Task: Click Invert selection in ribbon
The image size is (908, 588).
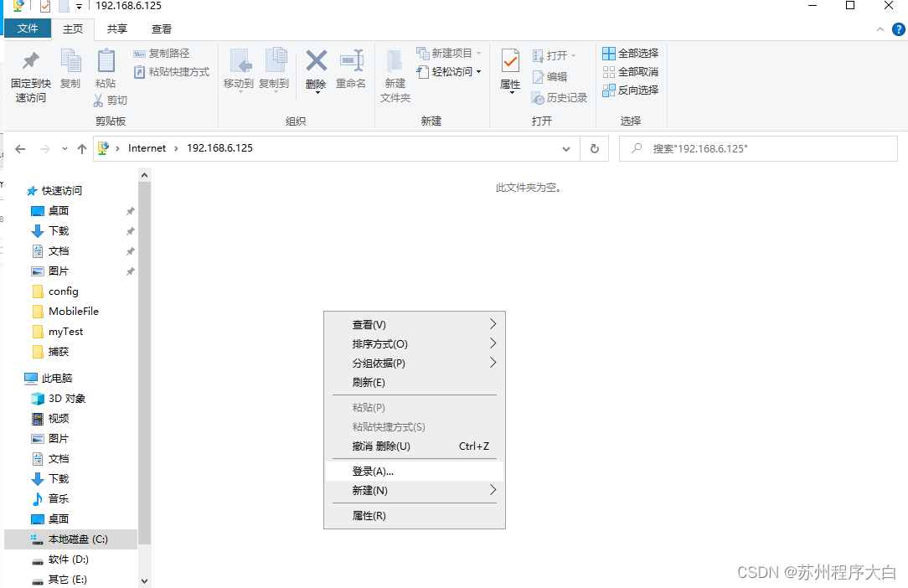Action: pos(630,90)
